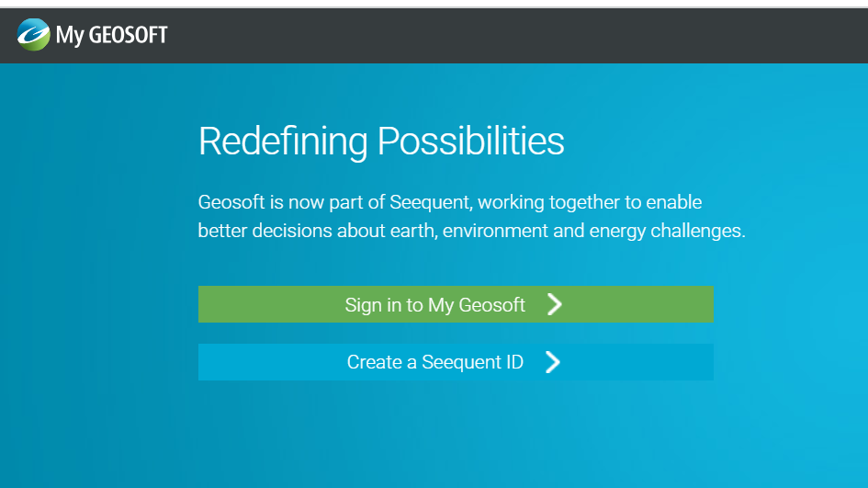Screen dimensions: 868x488
Task: Sign in to My Geosoft
Action: click(x=456, y=304)
